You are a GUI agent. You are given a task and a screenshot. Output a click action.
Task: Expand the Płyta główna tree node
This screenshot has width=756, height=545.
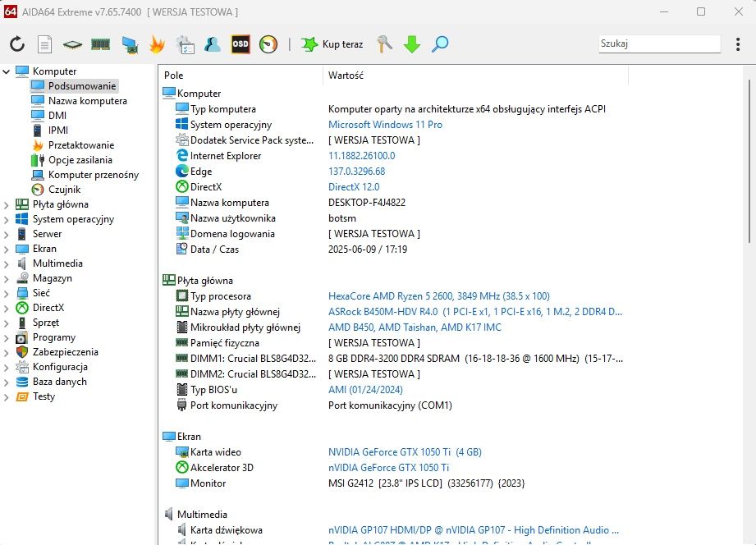[7, 204]
